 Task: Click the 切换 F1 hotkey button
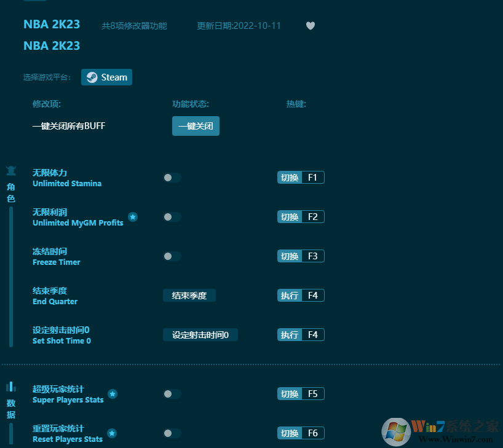point(301,177)
